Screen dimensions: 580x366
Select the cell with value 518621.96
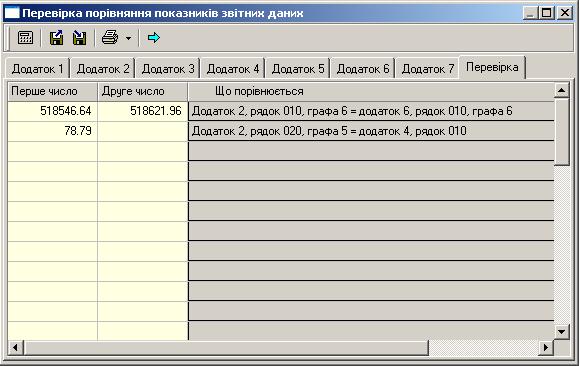(x=143, y=111)
